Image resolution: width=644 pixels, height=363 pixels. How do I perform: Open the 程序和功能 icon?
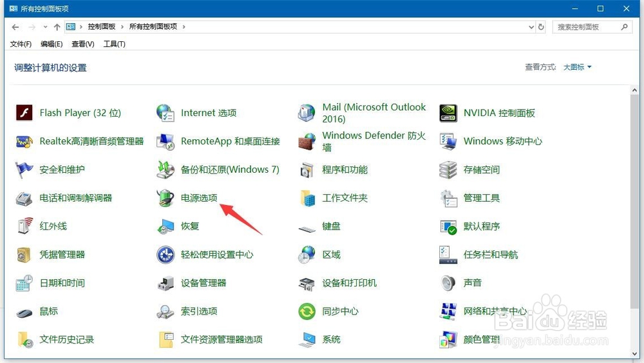[307, 170]
